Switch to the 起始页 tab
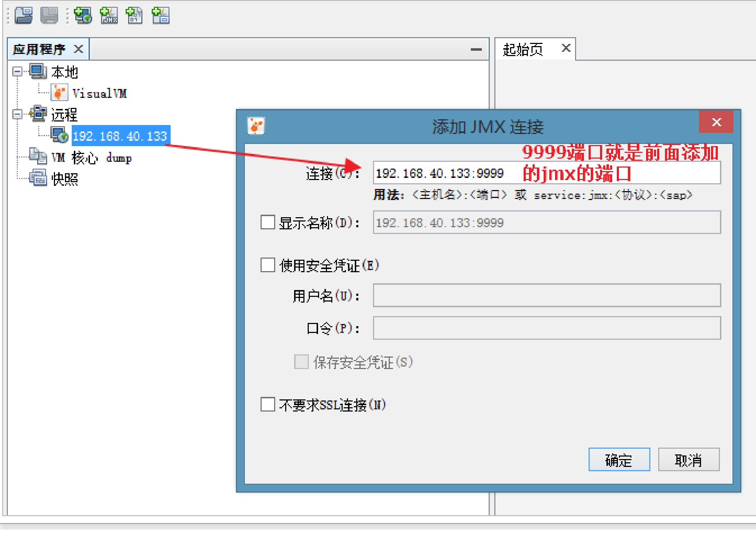This screenshot has width=756, height=543. (x=523, y=50)
